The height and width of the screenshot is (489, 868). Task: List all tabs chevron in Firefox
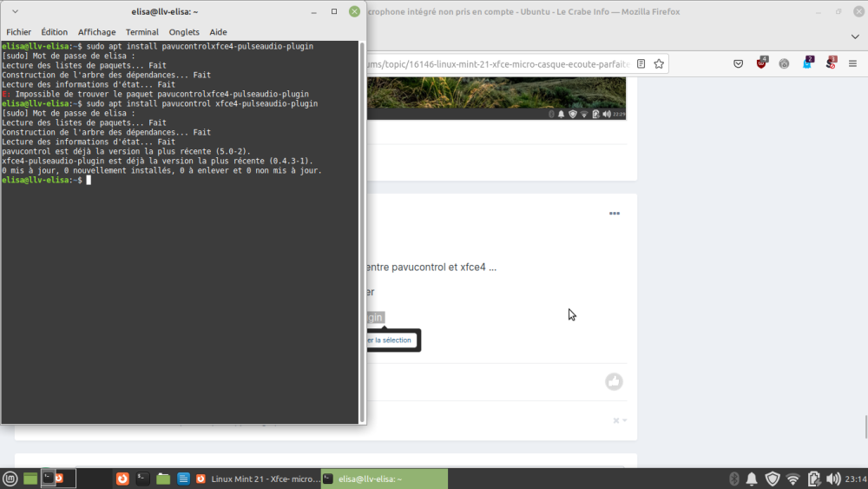click(x=855, y=36)
